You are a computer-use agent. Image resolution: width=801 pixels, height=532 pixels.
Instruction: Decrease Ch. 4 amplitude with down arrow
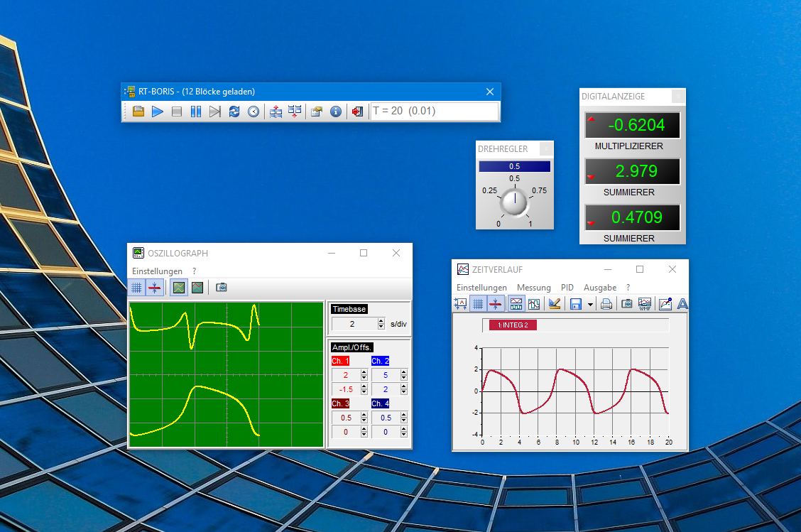point(403,420)
